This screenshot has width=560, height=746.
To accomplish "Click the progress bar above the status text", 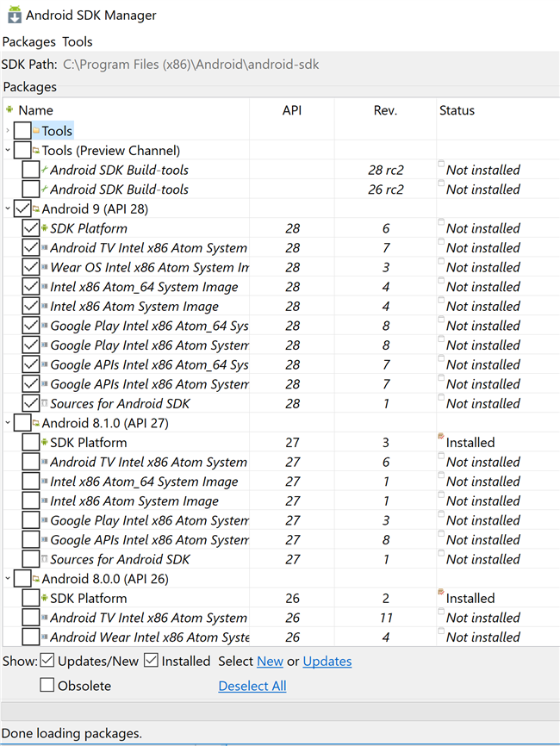I will pos(280,712).
